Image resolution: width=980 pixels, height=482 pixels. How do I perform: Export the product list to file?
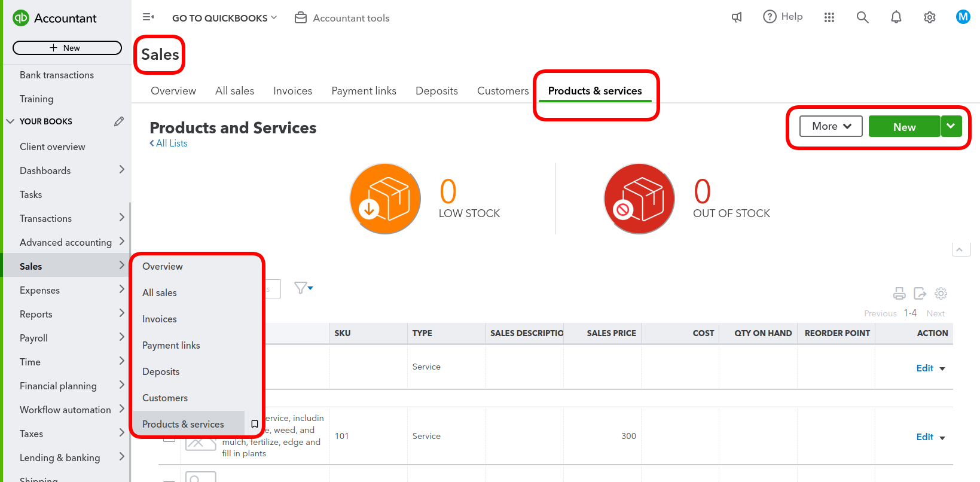coord(920,293)
